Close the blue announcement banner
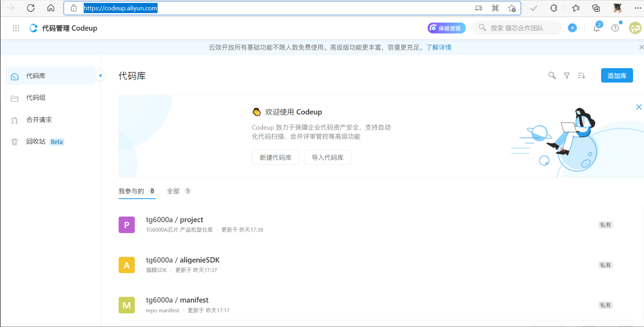 [x=641, y=47]
